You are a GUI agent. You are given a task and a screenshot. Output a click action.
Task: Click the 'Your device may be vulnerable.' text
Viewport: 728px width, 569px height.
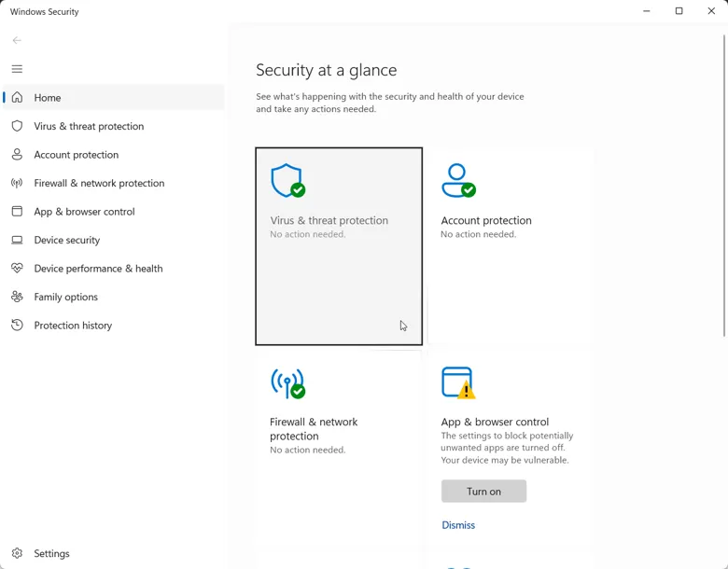[x=505, y=461]
